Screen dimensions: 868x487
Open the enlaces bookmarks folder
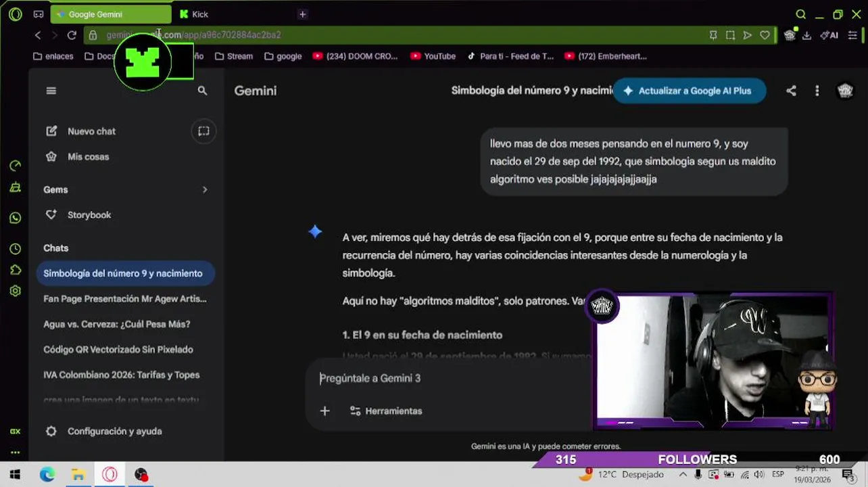coord(53,56)
